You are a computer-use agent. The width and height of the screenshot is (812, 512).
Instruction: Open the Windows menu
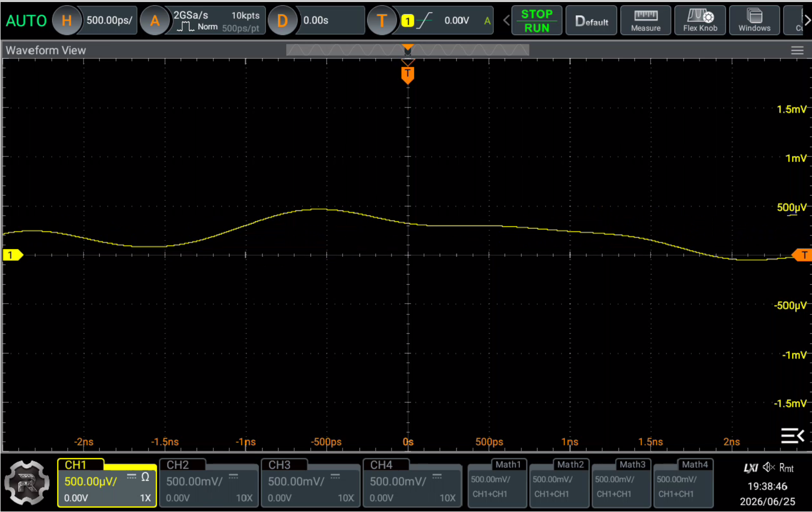tap(754, 20)
